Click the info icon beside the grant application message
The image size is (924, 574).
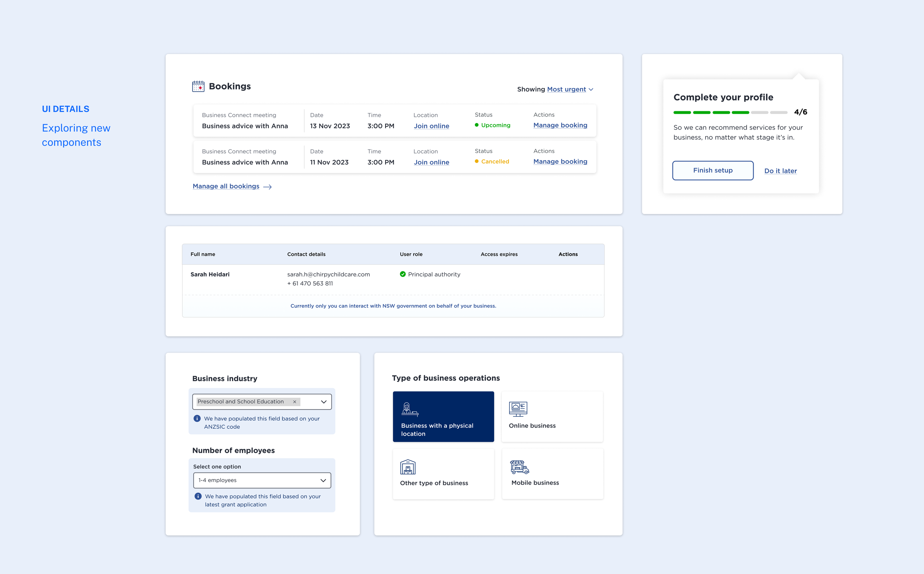click(x=198, y=496)
